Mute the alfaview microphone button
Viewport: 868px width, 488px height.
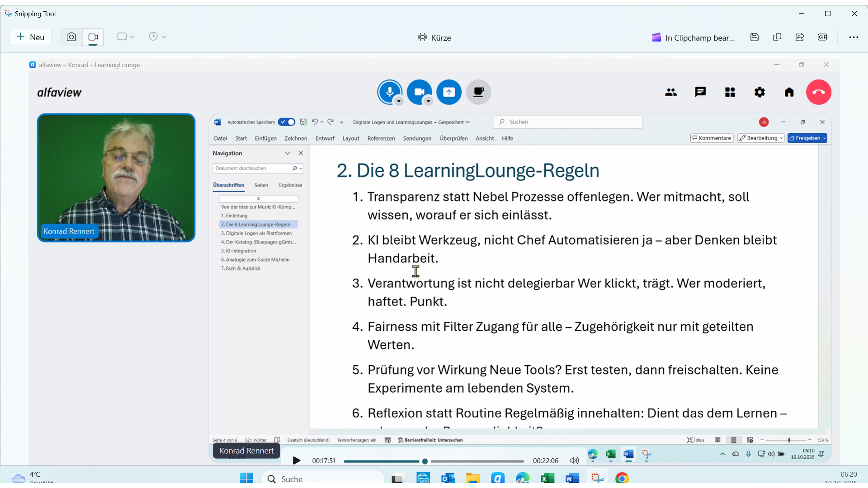point(389,92)
